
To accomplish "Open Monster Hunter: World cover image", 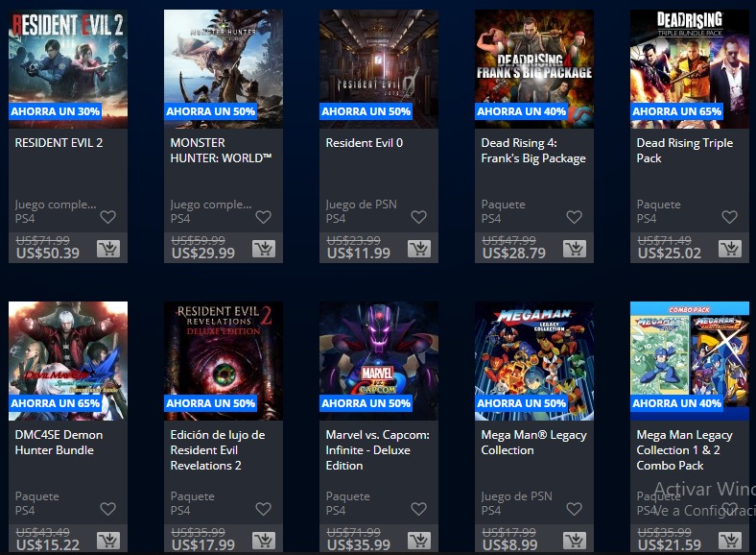I will point(224,69).
